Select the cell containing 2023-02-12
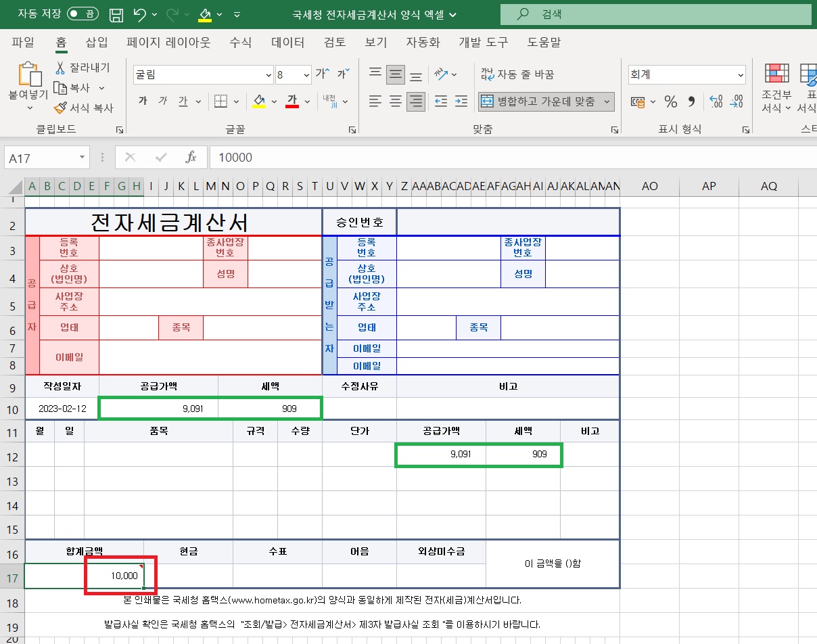Viewport: 817px width, 644px height. pos(62,409)
